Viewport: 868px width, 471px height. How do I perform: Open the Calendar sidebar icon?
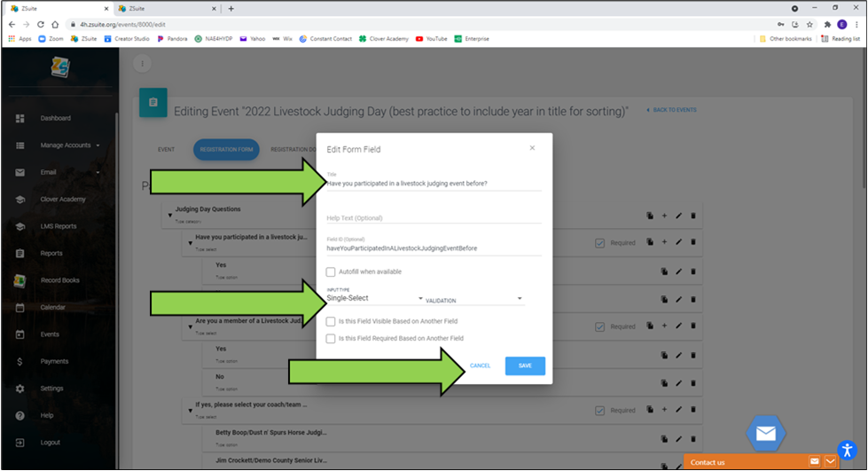point(20,308)
